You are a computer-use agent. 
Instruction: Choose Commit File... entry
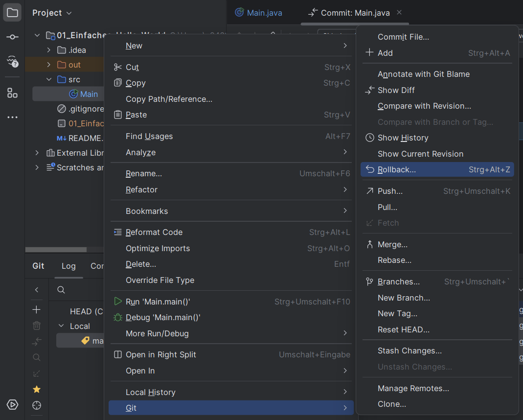(x=437, y=37)
